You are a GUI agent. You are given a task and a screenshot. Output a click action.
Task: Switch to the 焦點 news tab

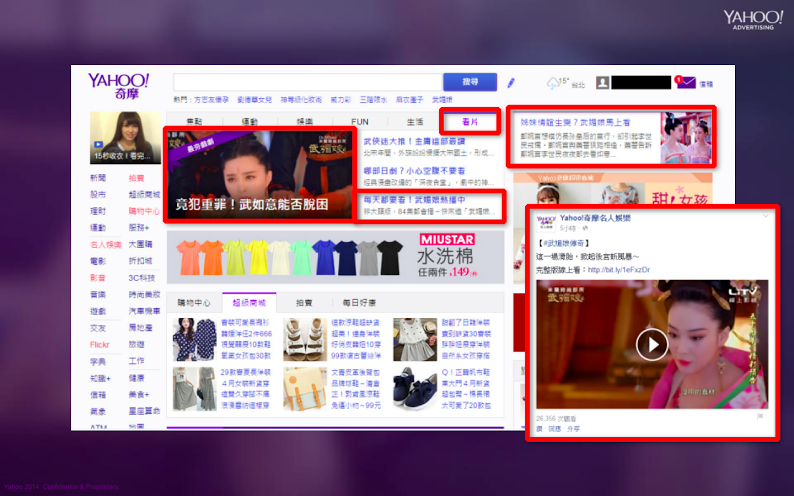point(194,122)
